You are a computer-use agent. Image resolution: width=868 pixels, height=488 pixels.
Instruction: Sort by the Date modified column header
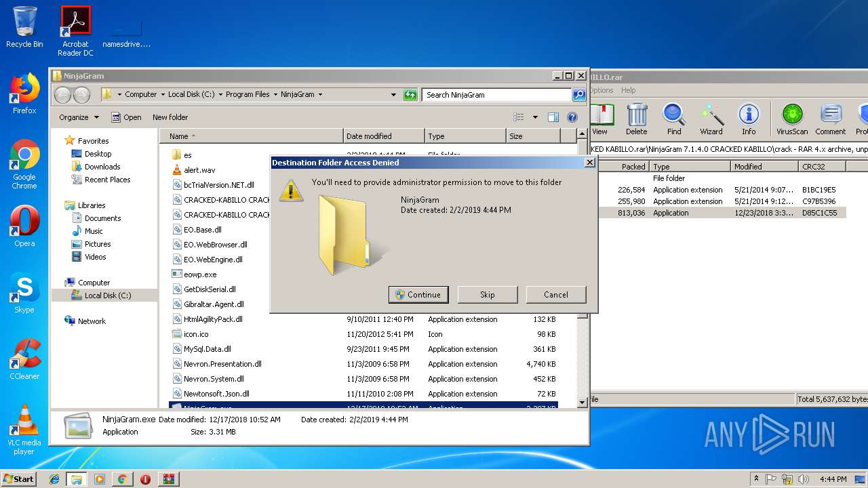383,136
